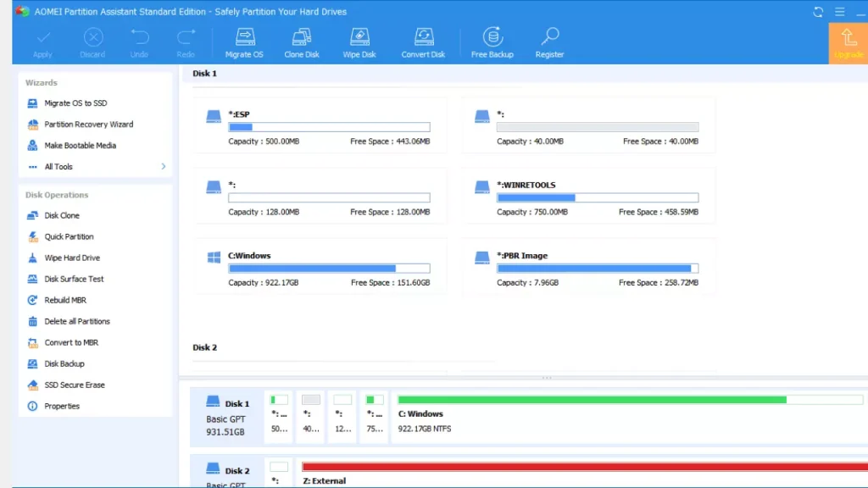Click the Make Bootable Media sidebar icon
This screenshot has width=868, height=488.
pos(33,146)
